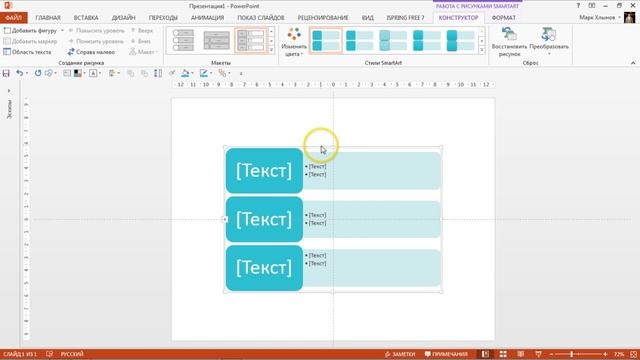This screenshot has height=360, width=640.
Task: Click the РУССКИЙ language indicator
Action: coord(72,354)
